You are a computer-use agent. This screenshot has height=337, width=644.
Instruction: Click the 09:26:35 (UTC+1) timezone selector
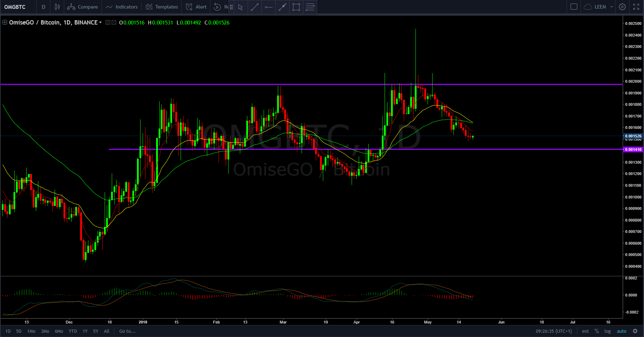click(x=554, y=331)
